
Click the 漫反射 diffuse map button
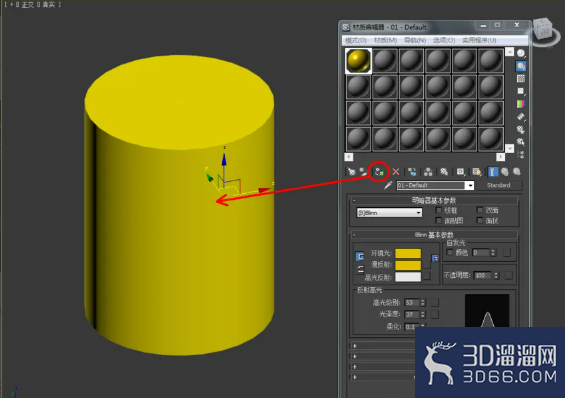(427, 265)
